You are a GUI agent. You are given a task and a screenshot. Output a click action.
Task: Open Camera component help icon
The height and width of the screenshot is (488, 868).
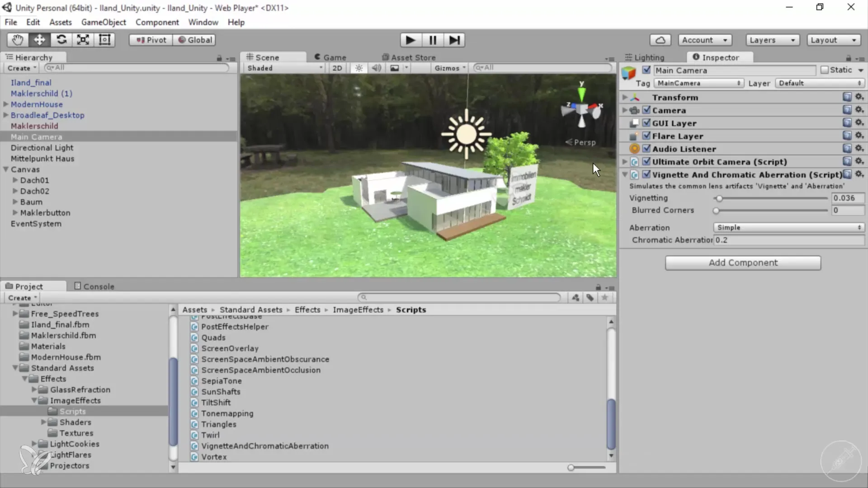pyautogui.click(x=847, y=110)
